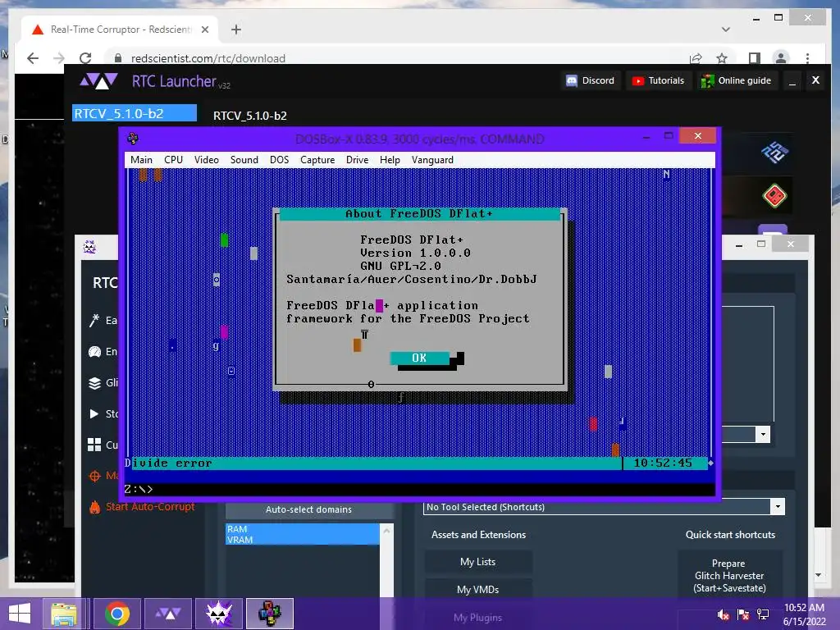This screenshot has height=630, width=840.
Task: Open My Lists
Action: [x=478, y=562]
